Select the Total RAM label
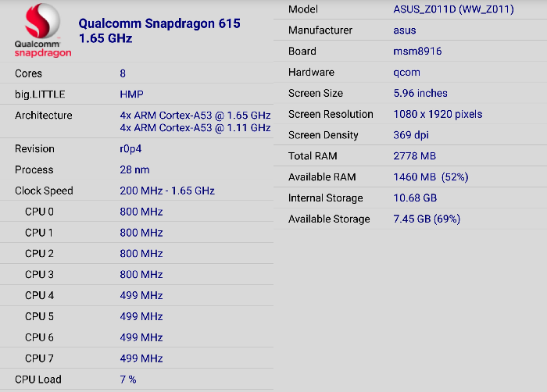 click(313, 156)
